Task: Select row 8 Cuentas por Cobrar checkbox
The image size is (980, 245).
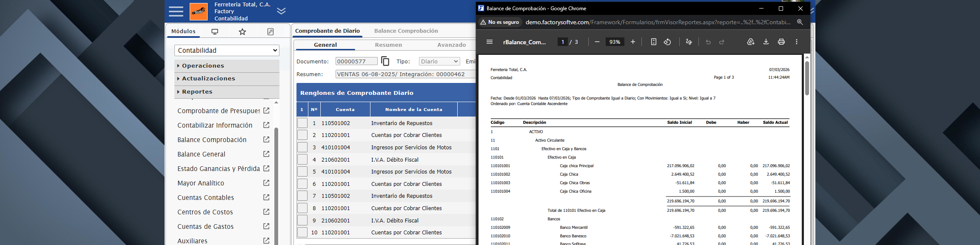Action: pyautogui.click(x=302, y=208)
